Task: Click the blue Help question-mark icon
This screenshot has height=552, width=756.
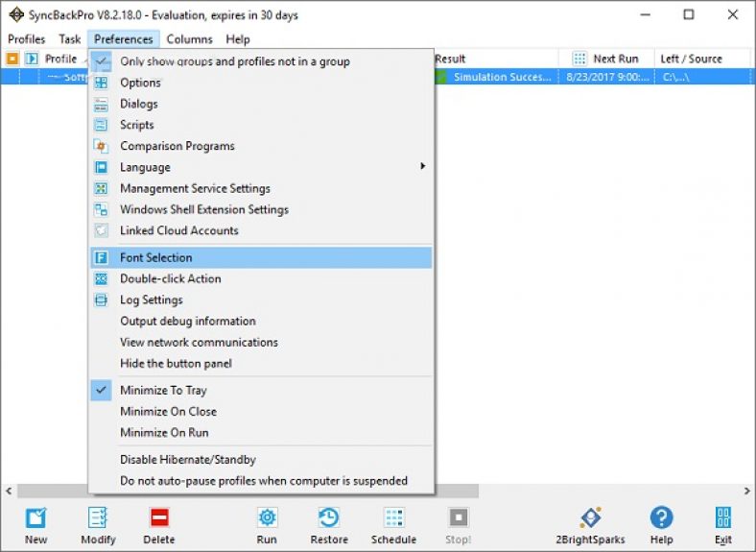Action: click(x=662, y=518)
